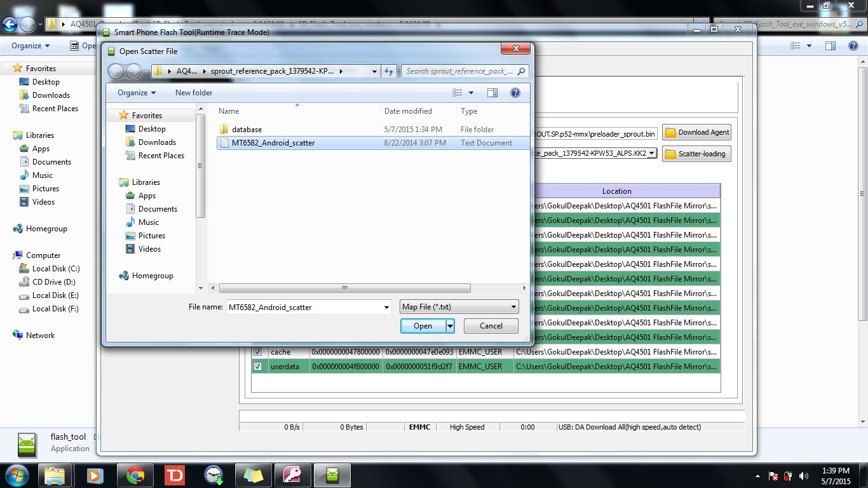
Task: Open Recent Places in the dialog sidebar
Action: coord(161,156)
